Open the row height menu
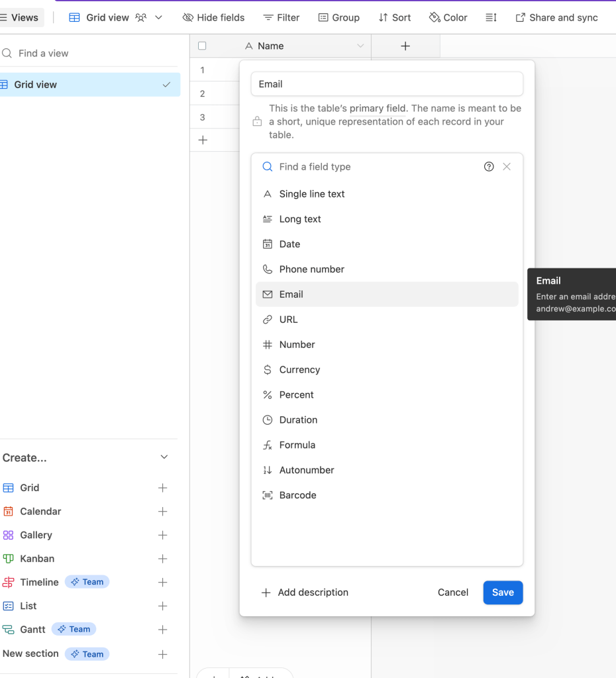Screen dimensions: 616x678 (491, 17)
